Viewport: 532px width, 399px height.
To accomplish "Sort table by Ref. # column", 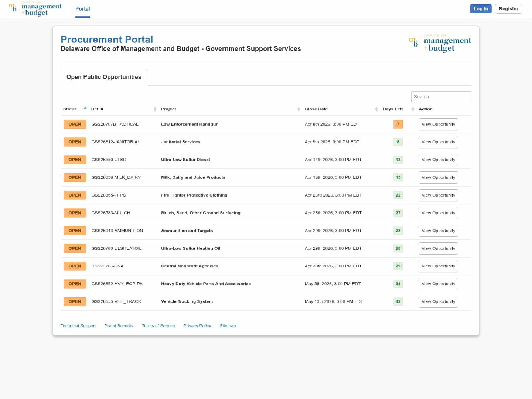I will (x=155, y=109).
